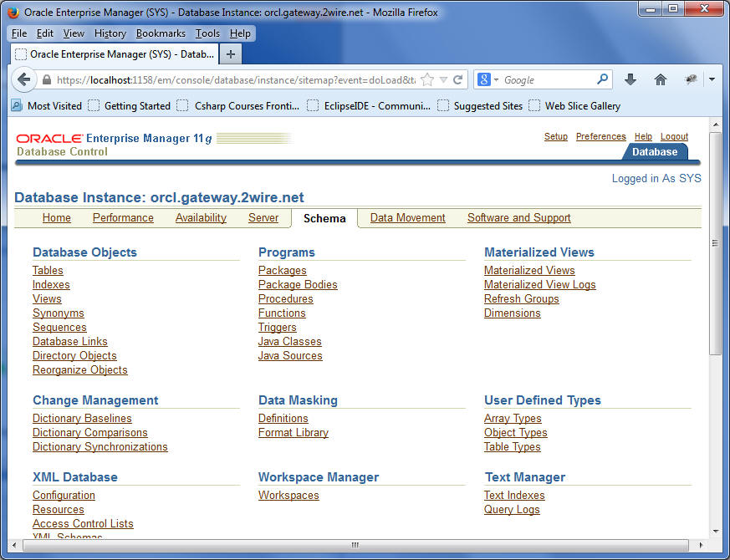
Task: Open the Text Indexes link
Action: coord(514,496)
